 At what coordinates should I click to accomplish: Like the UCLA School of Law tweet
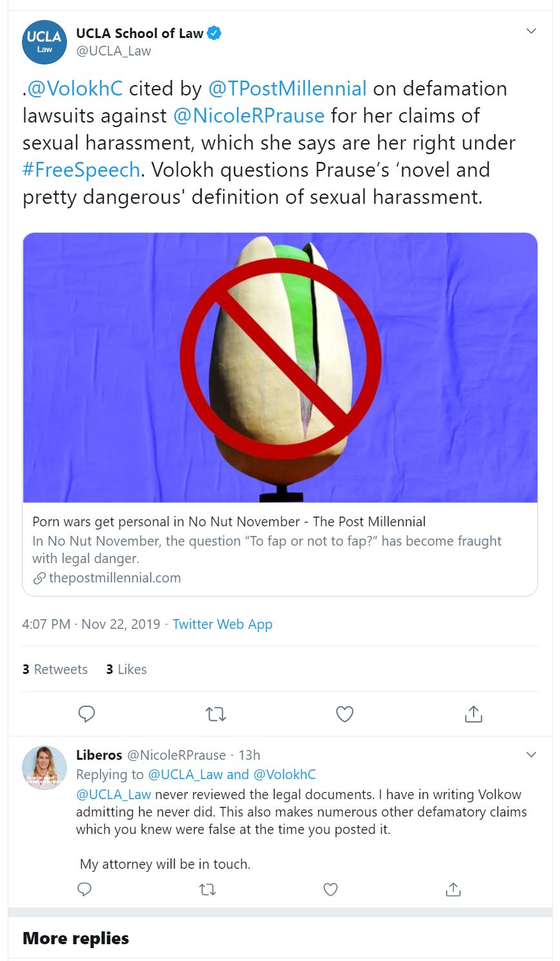point(345,714)
